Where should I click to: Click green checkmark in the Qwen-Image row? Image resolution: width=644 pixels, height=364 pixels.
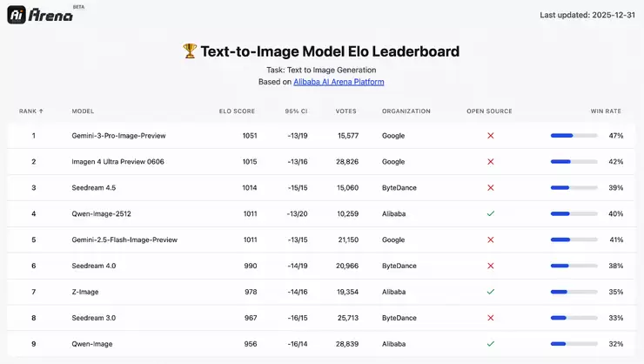point(491,344)
